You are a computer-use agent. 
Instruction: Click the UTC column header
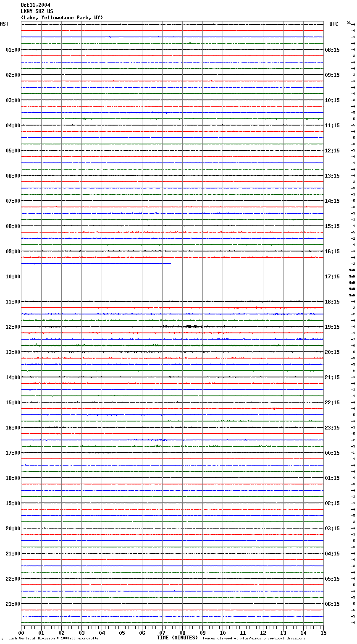[x=334, y=24]
